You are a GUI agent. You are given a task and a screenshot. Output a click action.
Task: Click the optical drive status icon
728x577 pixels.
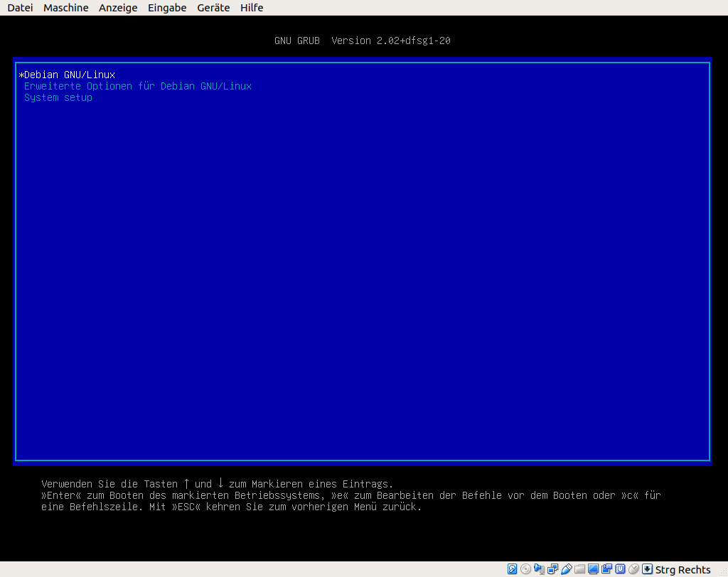[x=525, y=569]
